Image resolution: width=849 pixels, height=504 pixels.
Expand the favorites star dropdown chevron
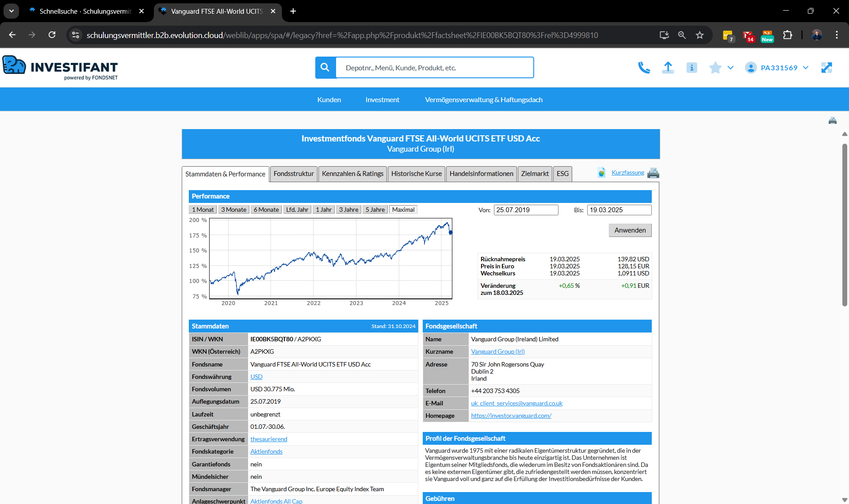(730, 67)
